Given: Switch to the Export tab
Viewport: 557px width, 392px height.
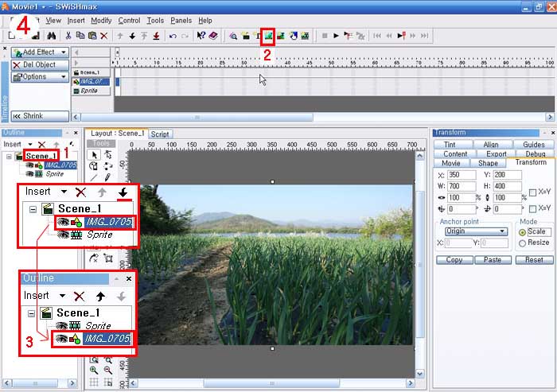Looking at the screenshot, I should tap(497, 153).
